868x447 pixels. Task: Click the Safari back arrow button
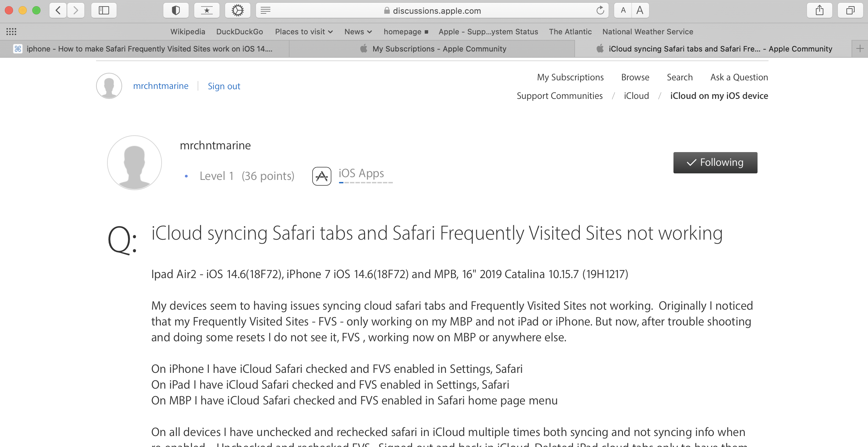coord(58,10)
